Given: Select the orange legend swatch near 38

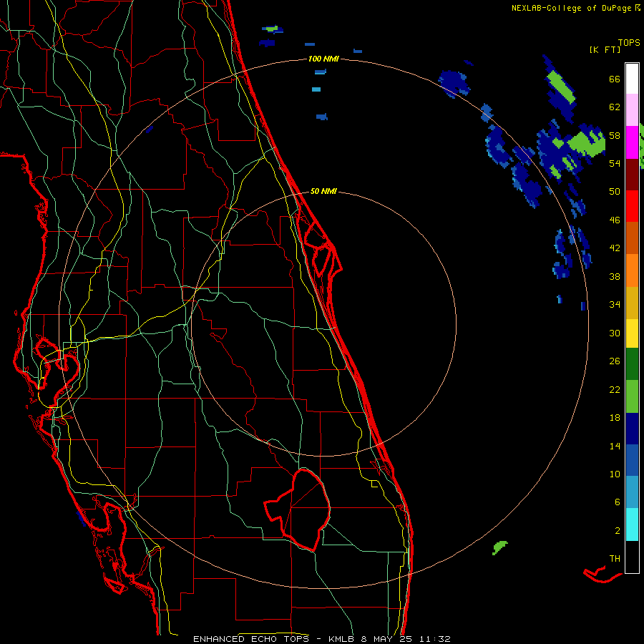Looking at the screenshot, I should tap(632, 270).
